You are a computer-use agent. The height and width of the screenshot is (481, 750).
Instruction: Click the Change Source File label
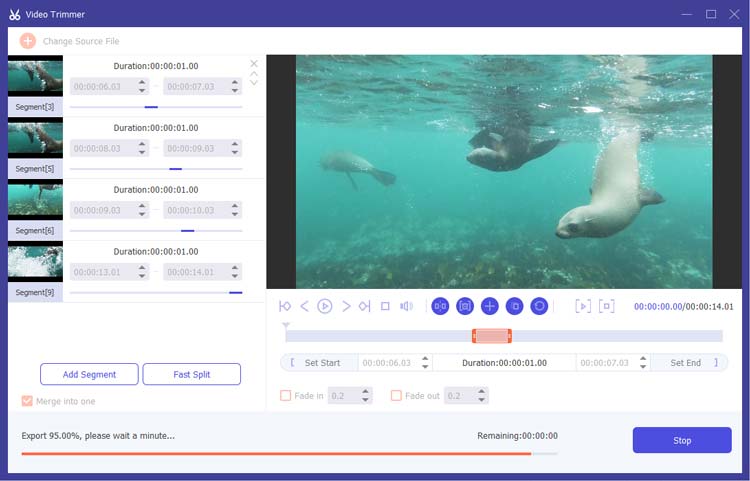click(x=81, y=41)
